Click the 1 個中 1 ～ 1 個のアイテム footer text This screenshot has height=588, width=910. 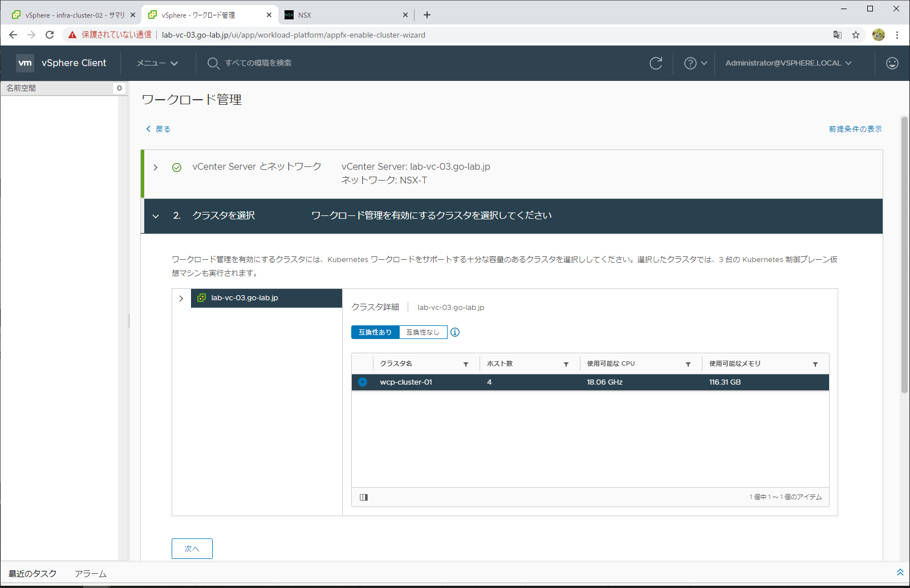(786, 497)
